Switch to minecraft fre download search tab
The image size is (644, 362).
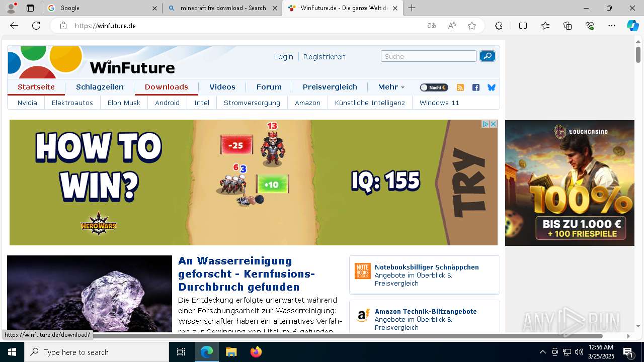click(x=222, y=8)
